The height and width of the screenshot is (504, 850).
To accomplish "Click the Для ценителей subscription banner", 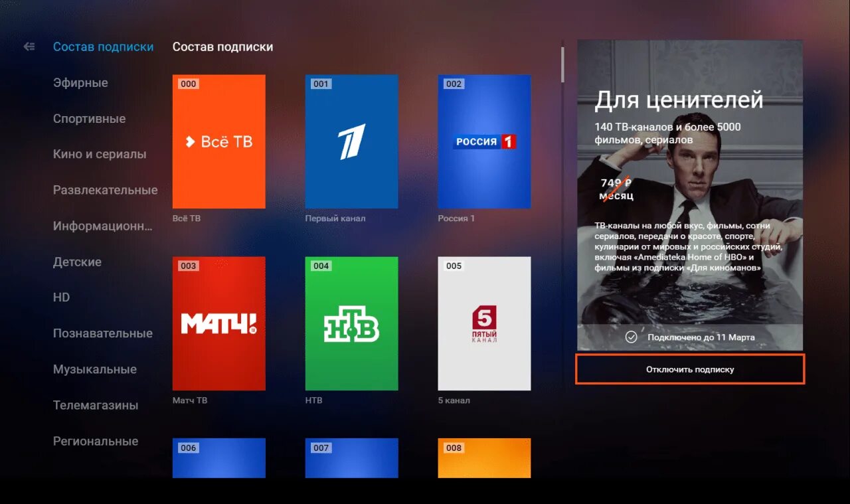I will [x=690, y=195].
